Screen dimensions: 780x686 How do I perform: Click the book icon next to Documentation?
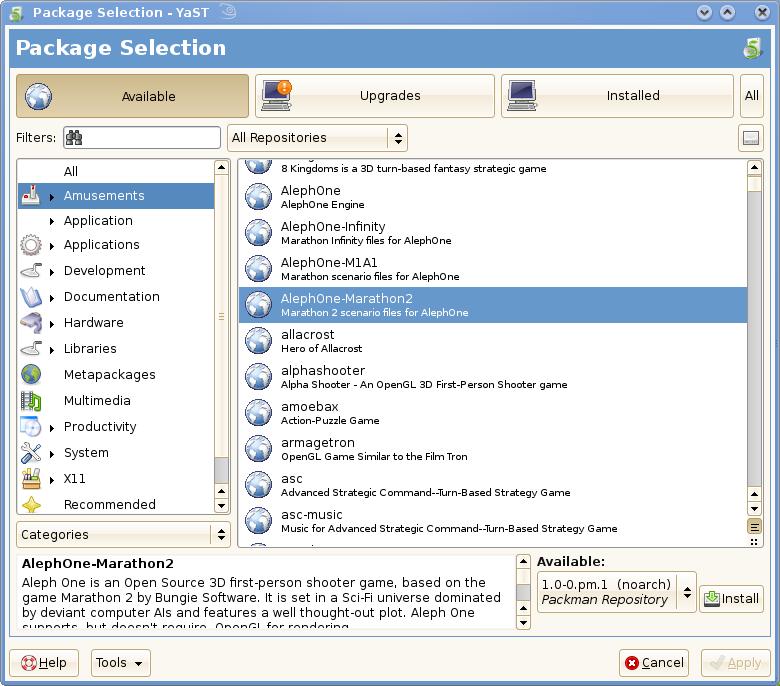[x=31, y=297]
